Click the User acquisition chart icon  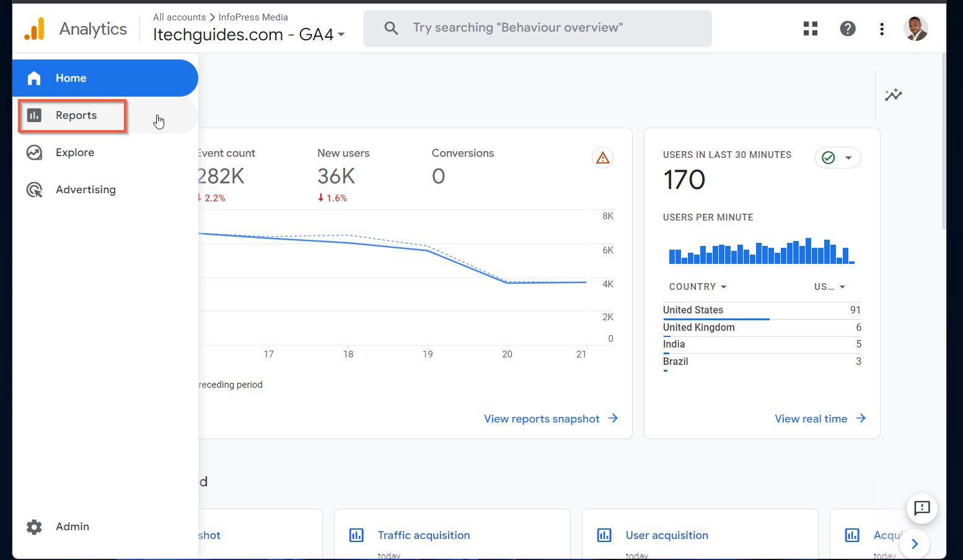tap(604, 535)
